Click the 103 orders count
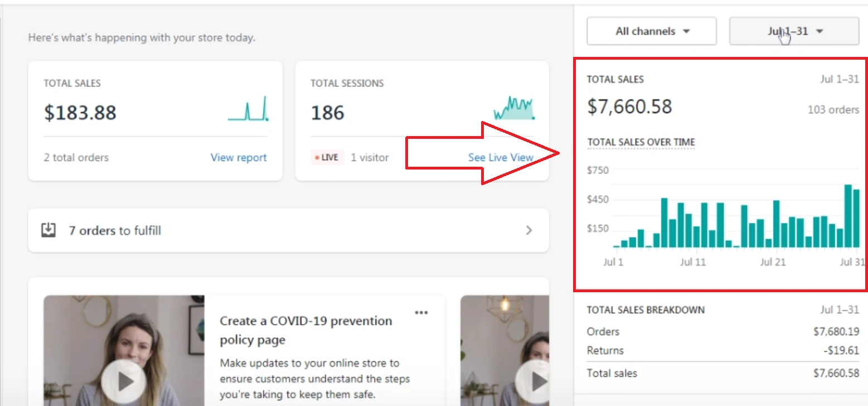 pos(833,110)
